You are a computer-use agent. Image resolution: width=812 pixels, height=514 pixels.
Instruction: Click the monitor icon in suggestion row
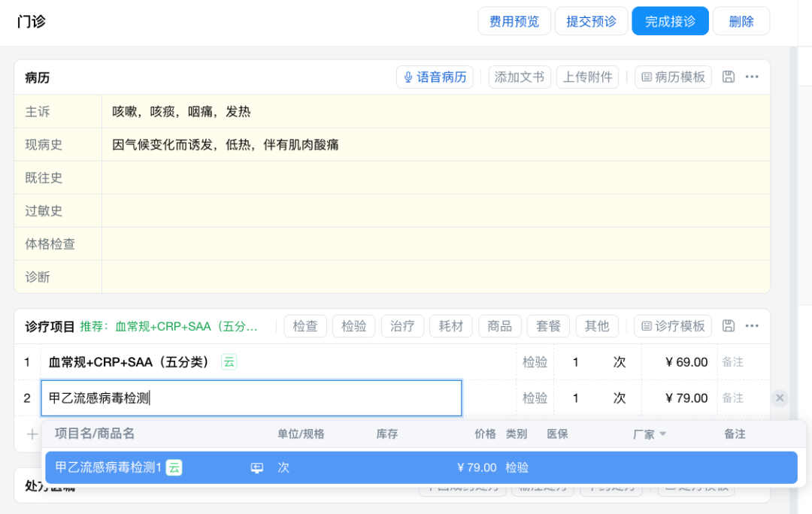tap(257, 467)
